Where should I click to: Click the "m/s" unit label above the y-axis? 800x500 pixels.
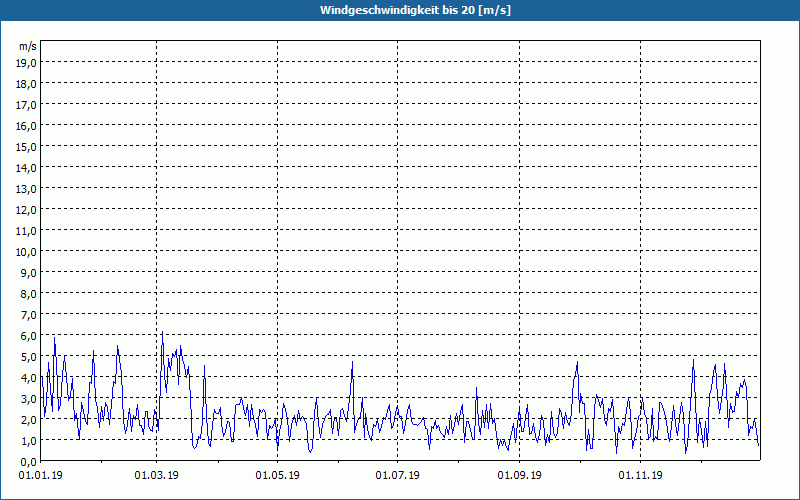tap(28, 46)
